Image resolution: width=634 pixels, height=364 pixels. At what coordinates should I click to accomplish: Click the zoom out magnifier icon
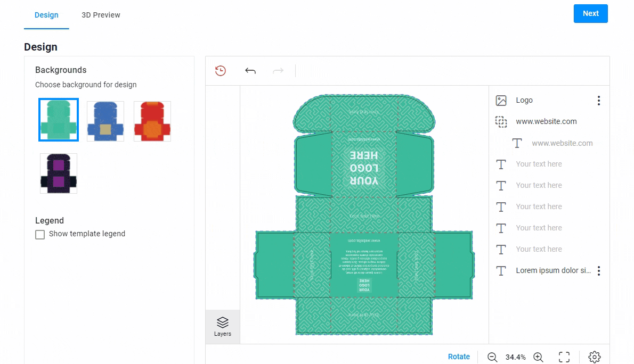492,357
